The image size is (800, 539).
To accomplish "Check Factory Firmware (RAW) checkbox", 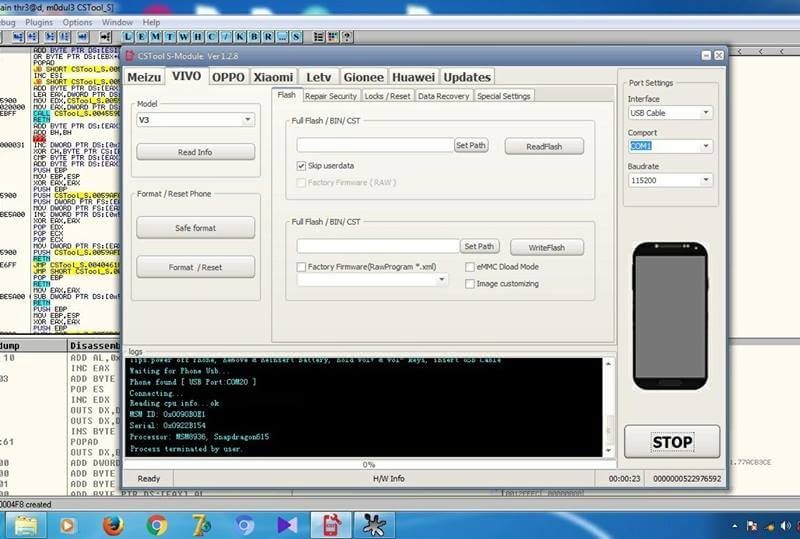I will click(x=301, y=183).
